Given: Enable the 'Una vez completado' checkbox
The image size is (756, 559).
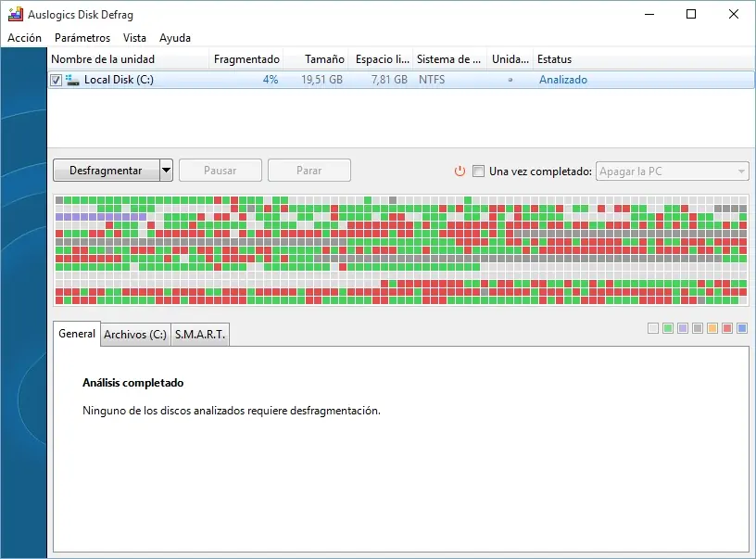Looking at the screenshot, I should (x=478, y=171).
